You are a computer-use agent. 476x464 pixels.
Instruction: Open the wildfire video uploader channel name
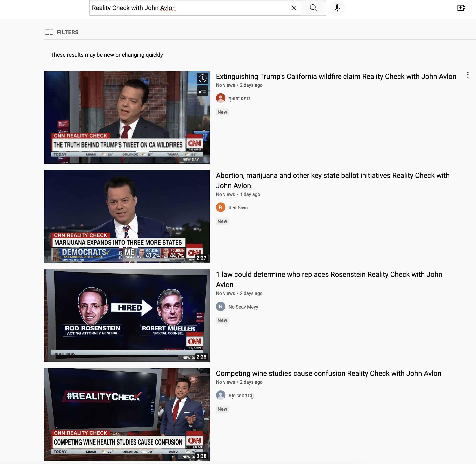pos(239,98)
